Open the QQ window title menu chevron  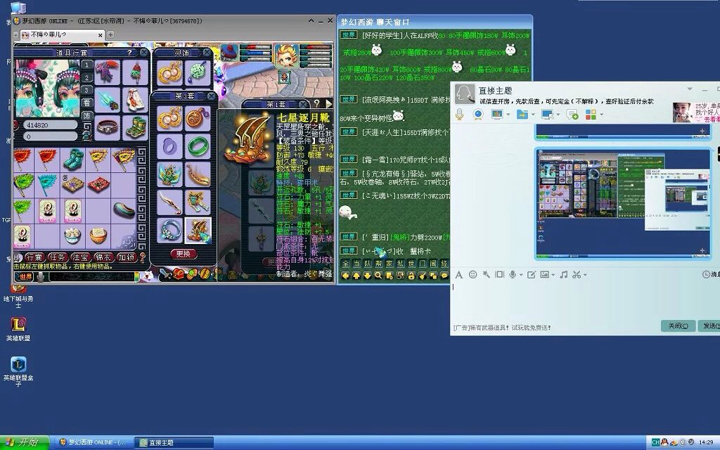(689, 89)
